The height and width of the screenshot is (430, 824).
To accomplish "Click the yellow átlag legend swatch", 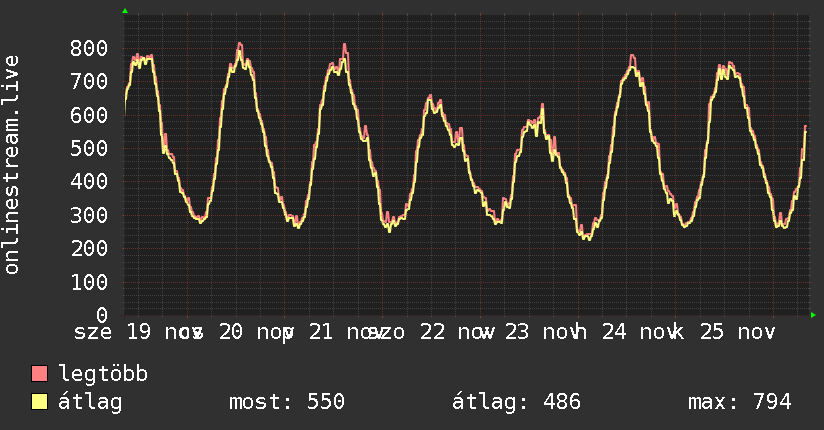I will coord(40,402).
